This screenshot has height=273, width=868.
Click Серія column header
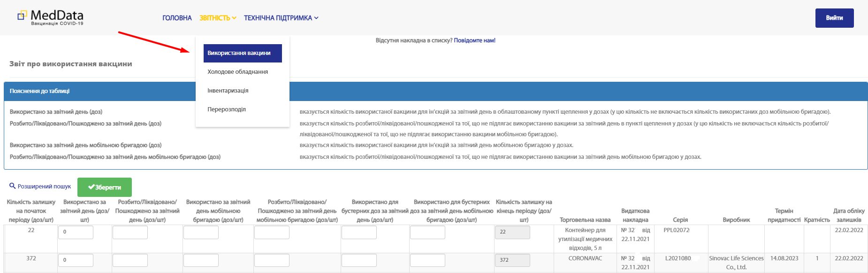[x=680, y=220]
